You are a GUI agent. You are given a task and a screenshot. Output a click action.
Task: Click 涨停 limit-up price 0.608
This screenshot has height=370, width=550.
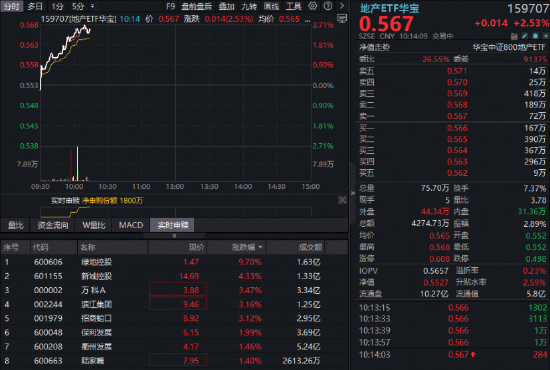(x=440, y=259)
